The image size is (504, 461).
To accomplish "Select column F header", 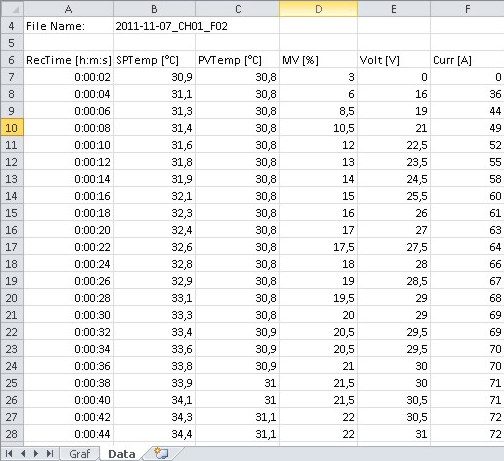I will (467, 9).
